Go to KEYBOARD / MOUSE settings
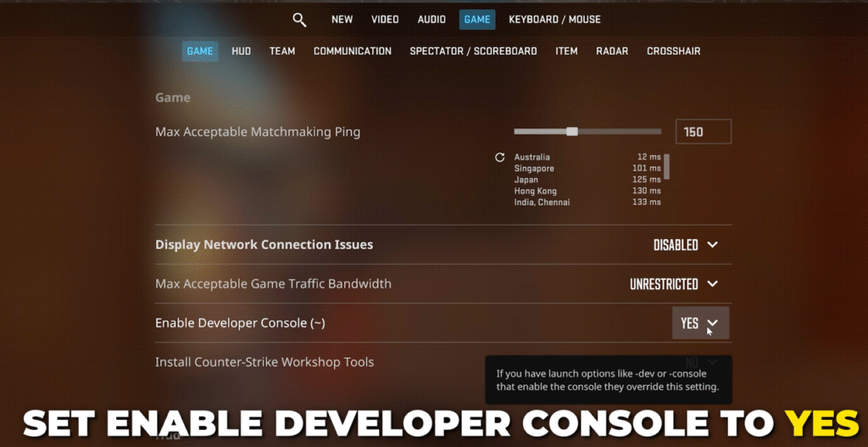This screenshot has width=868, height=447. [554, 20]
